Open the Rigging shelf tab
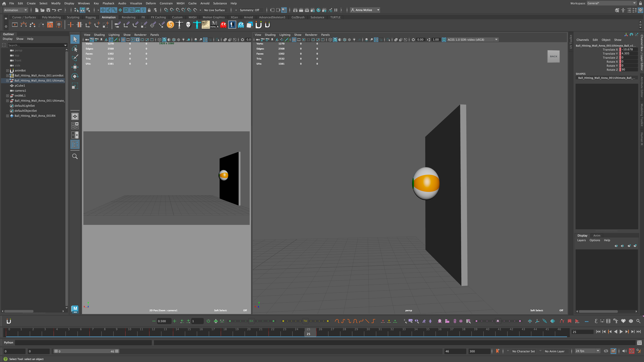This screenshot has height=362, width=644. click(x=90, y=17)
